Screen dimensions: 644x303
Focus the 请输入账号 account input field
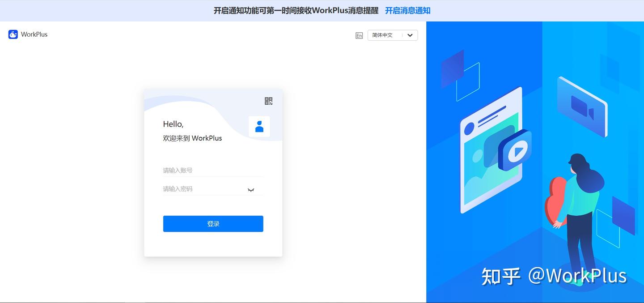point(213,170)
